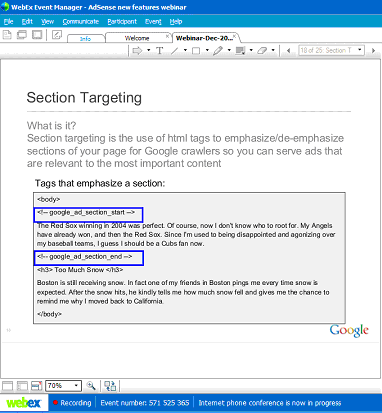Open the eraser tool dropdown arrow
Viewport: 382px width, 413px height.
(x=273, y=51)
